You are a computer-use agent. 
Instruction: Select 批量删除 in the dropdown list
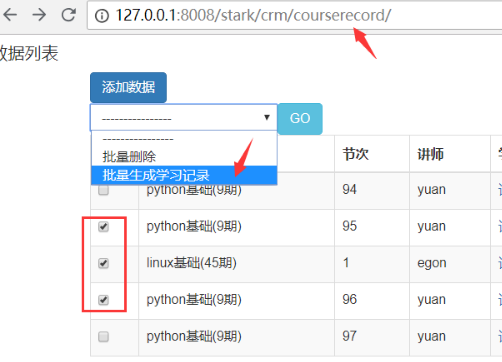(x=184, y=156)
